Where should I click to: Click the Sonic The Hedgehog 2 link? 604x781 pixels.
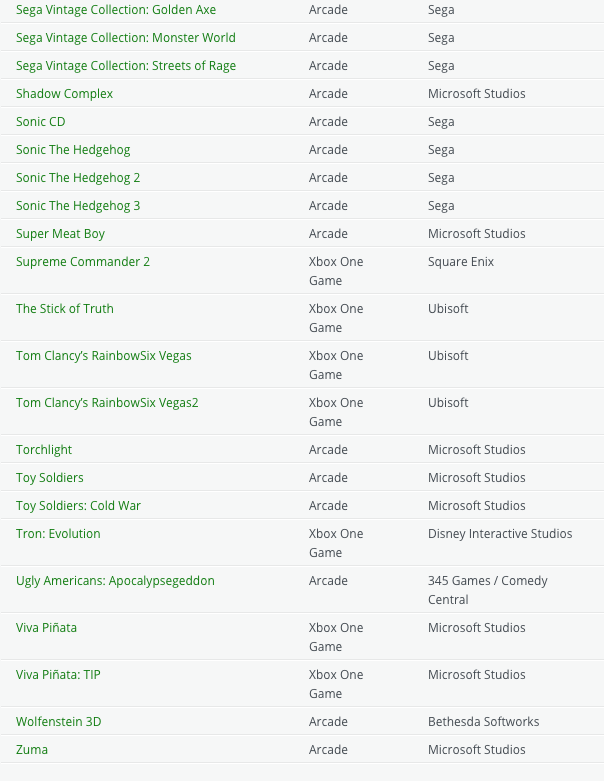click(78, 178)
